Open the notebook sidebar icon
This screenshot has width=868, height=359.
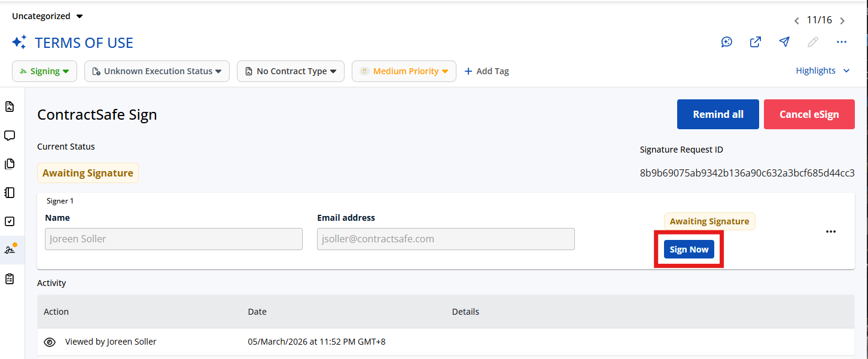(10, 193)
